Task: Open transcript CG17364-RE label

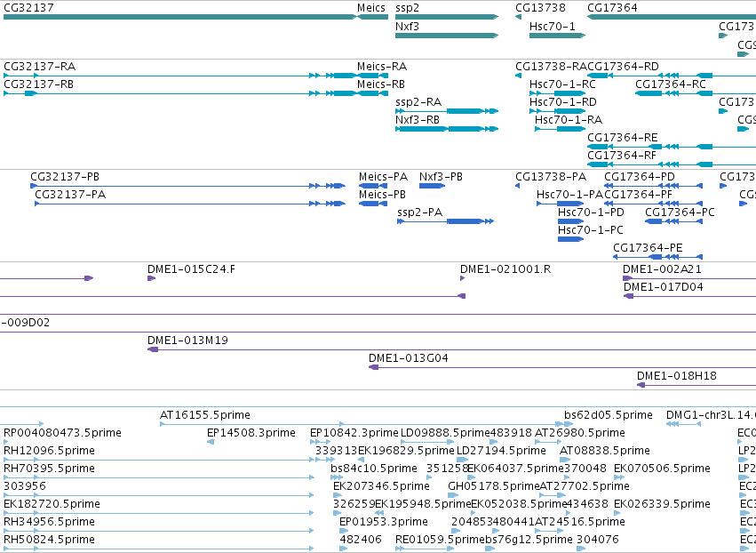Action: pyautogui.click(x=623, y=138)
